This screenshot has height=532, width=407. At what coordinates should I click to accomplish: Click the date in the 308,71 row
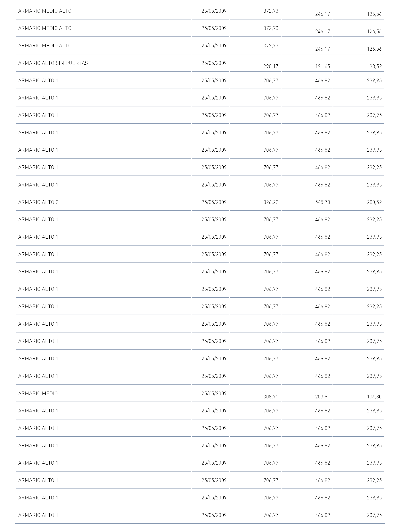point(214,394)
